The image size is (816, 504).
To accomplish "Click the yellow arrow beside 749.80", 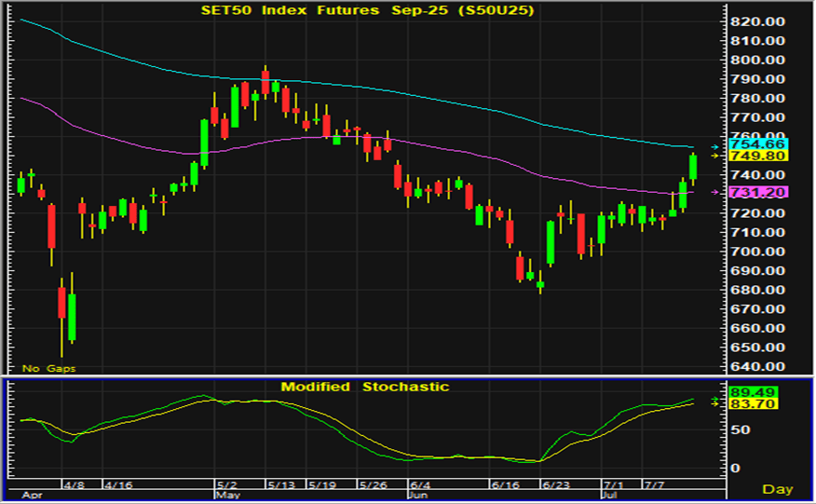I will click(x=715, y=156).
